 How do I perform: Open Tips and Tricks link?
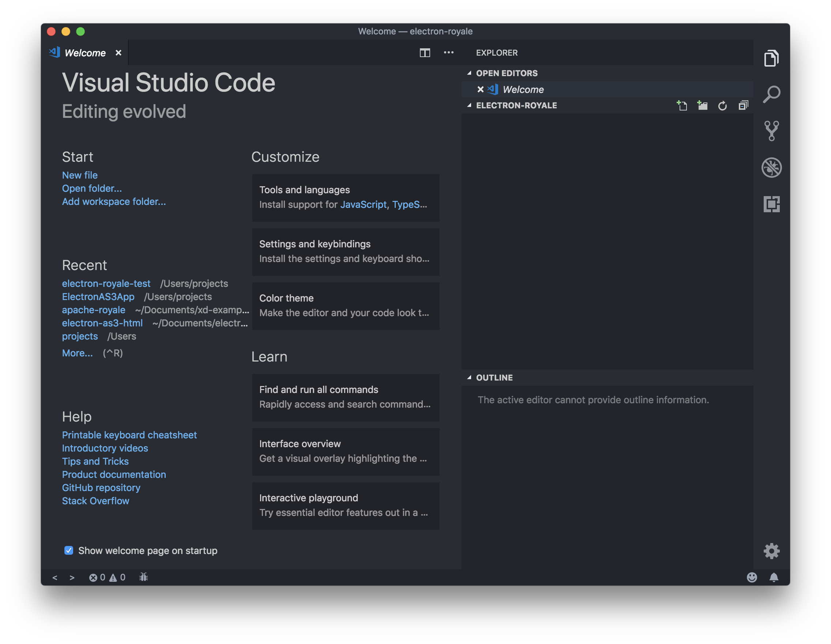(x=95, y=462)
